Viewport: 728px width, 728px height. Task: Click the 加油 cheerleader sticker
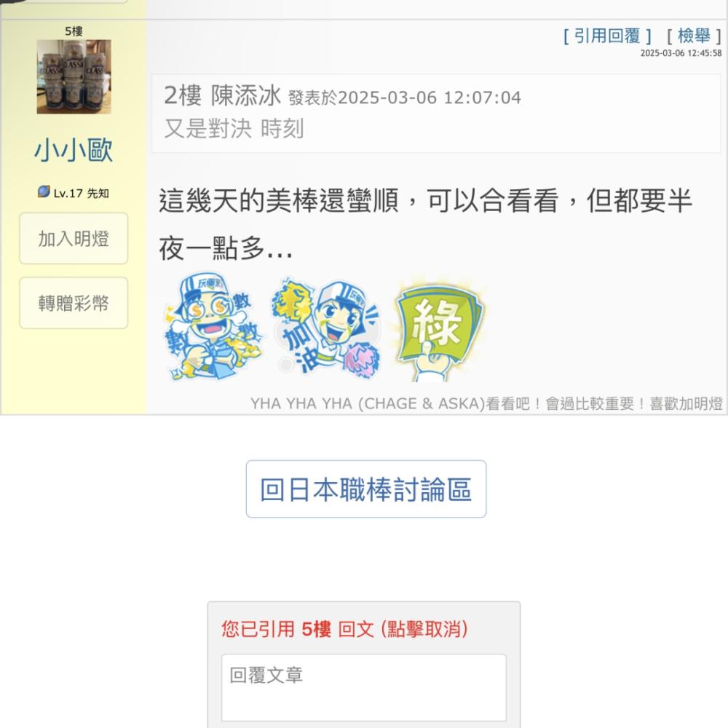[x=326, y=328]
